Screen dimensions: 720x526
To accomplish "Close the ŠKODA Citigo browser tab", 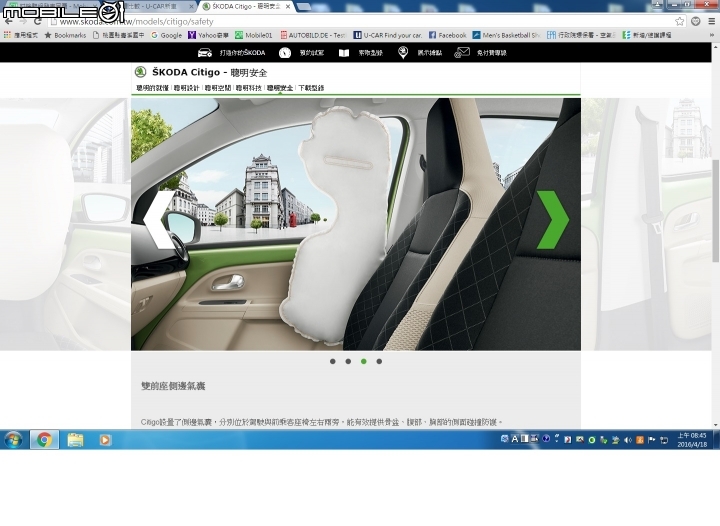I will pos(288,6).
